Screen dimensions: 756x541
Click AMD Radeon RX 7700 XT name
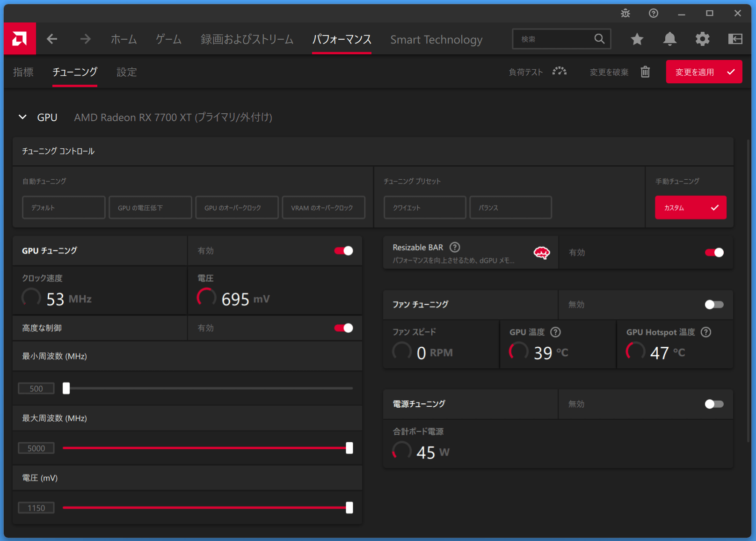pyautogui.click(x=173, y=117)
